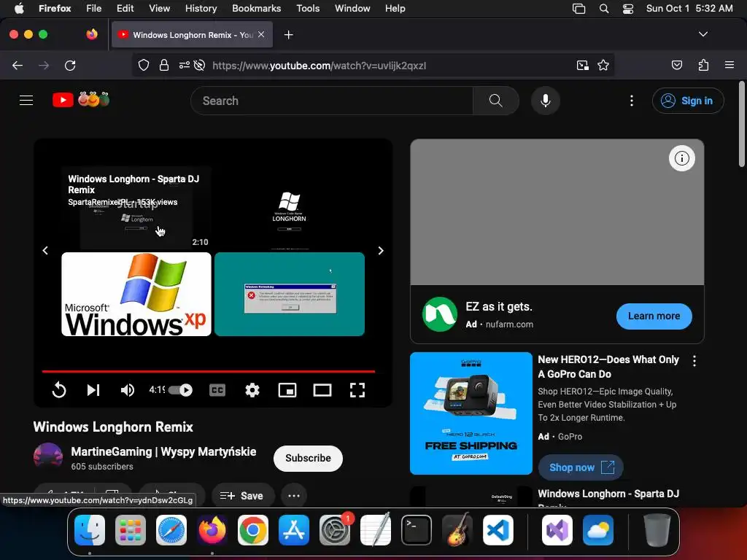The height and width of the screenshot is (560, 747).
Task: Click Learn more on nufarm ad
Action: click(654, 316)
